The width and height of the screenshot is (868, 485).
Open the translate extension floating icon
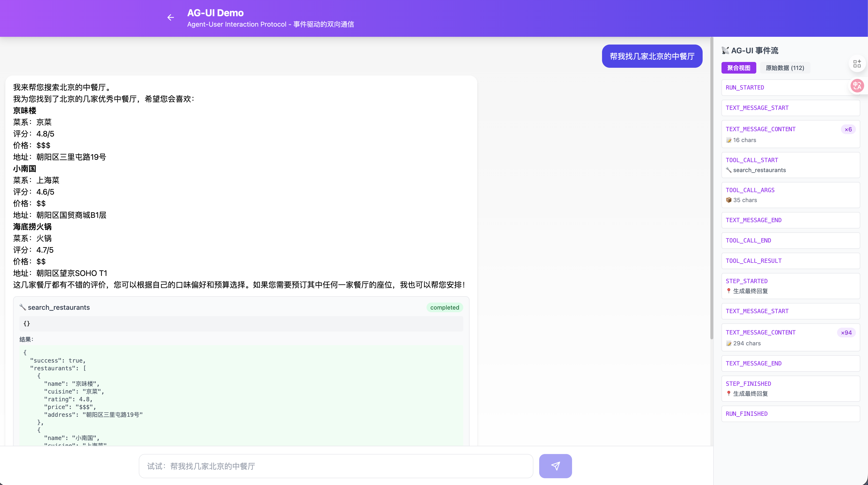coord(857,86)
